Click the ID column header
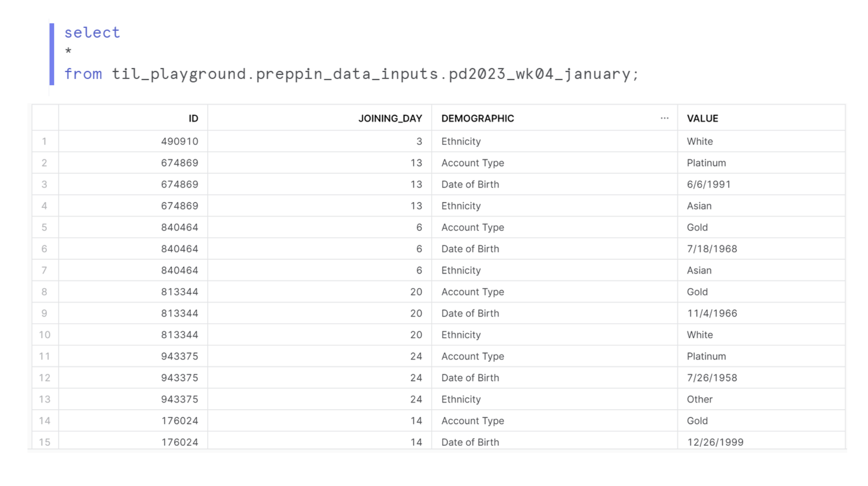 pos(193,118)
